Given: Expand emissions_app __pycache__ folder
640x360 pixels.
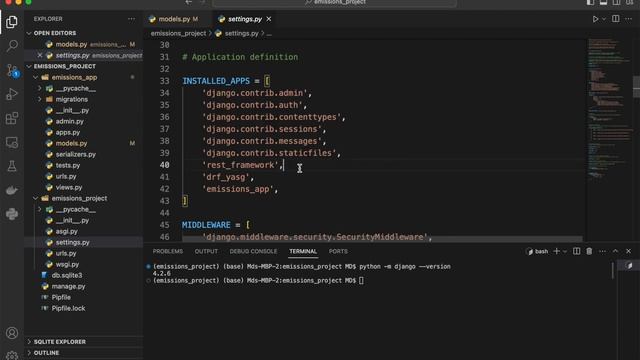Looking at the screenshot, I should pyautogui.click(x=40, y=88).
